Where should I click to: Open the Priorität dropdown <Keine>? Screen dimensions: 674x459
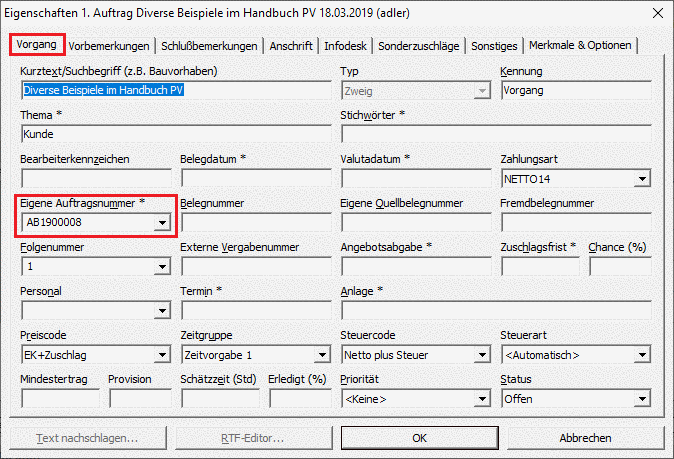coord(416,399)
